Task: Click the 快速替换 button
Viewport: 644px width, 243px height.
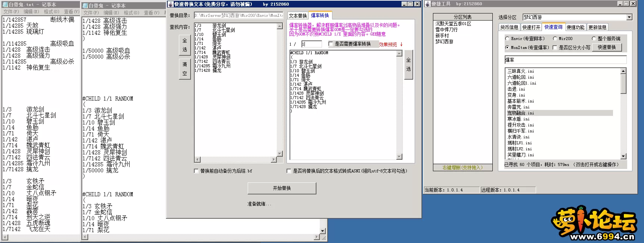Action: [x=606, y=47]
